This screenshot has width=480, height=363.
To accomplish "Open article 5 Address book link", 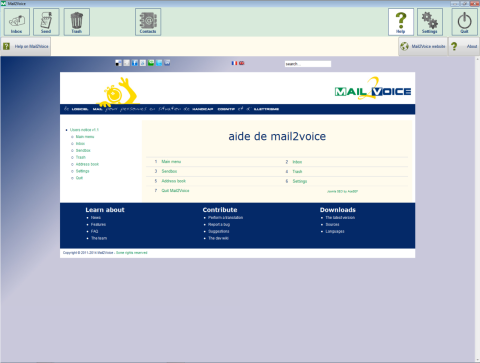I will coord(174,181).
